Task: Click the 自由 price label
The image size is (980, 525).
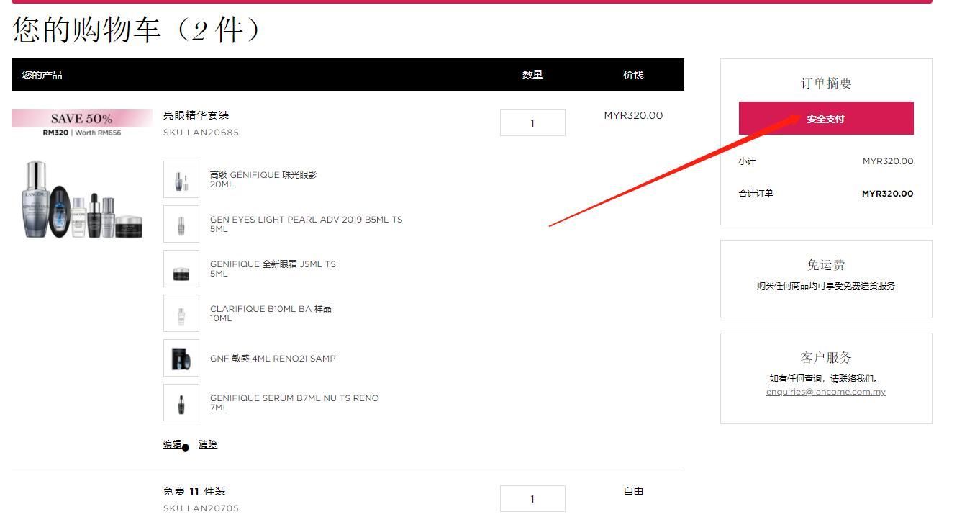Action: click(x=633, y=491)
